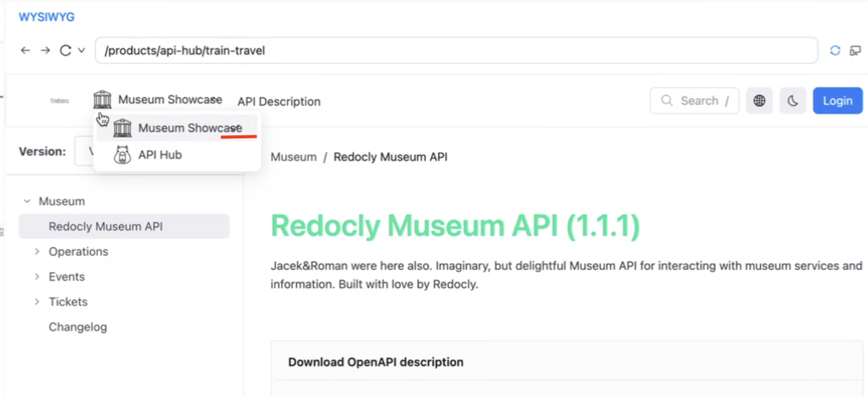Image resolution: width=868 pixels, height=397 pixels.
Task: Click the Redocly Museum API breadcrumb
Action: click(390, 157)
